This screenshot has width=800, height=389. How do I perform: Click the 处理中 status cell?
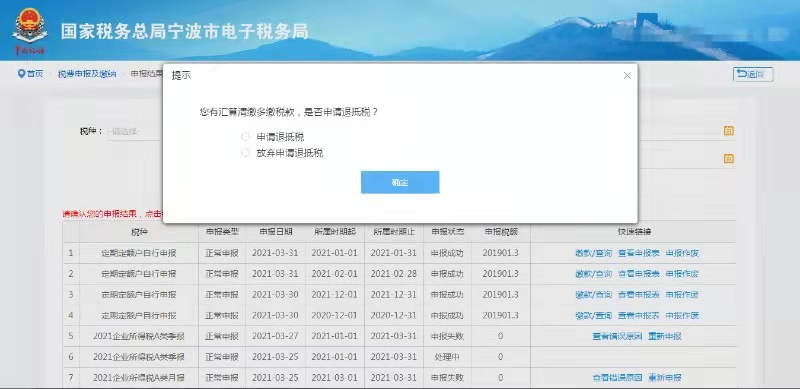pyautogui.click(x=447, y=357)
